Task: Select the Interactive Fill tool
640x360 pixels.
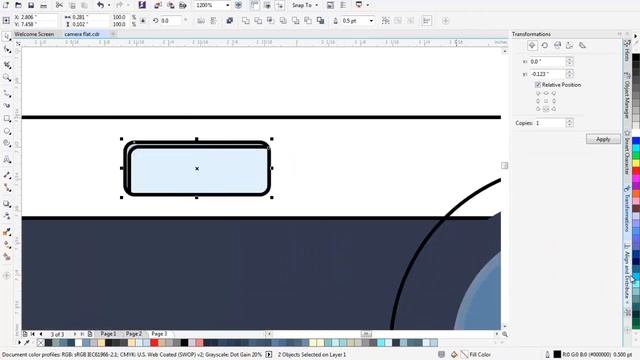Action: [x=7, y=244]
